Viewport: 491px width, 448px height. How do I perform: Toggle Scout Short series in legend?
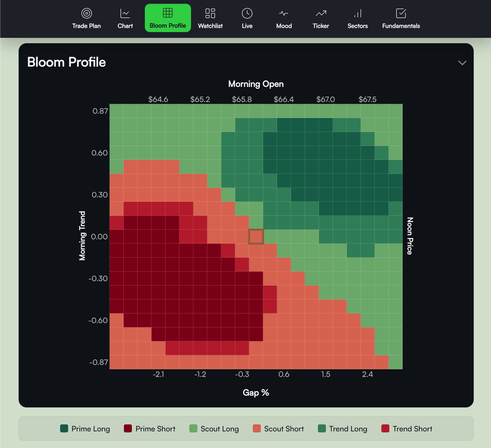257,428
